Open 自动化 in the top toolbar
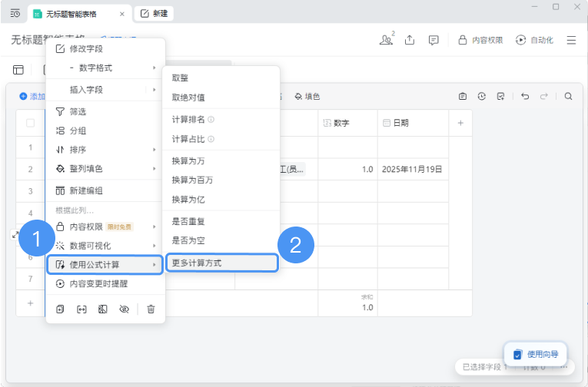588x387 pixels. (x=534, y=40)
